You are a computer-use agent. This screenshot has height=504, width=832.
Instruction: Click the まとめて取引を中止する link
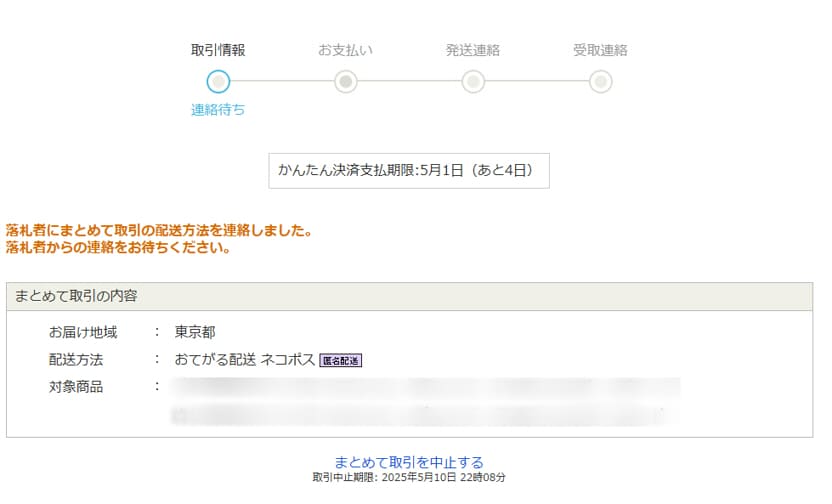pyautogui.click(x=409, y=462)
